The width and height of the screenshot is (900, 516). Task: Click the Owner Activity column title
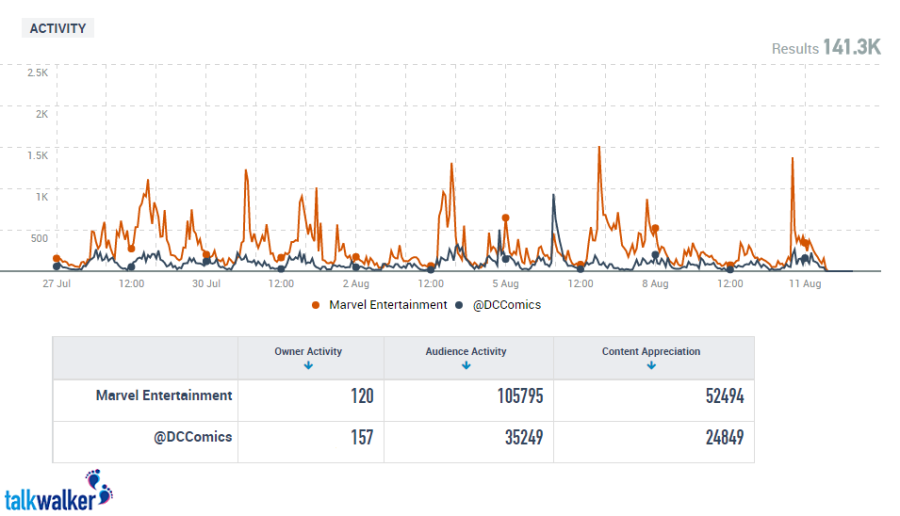tap(308, 351)
